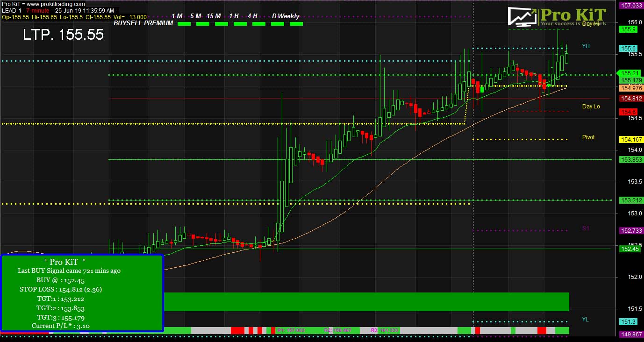This screenshot has height=342, width=644.
Task: Select the 15 M timeframe label
Action: (x=214, y=16)
